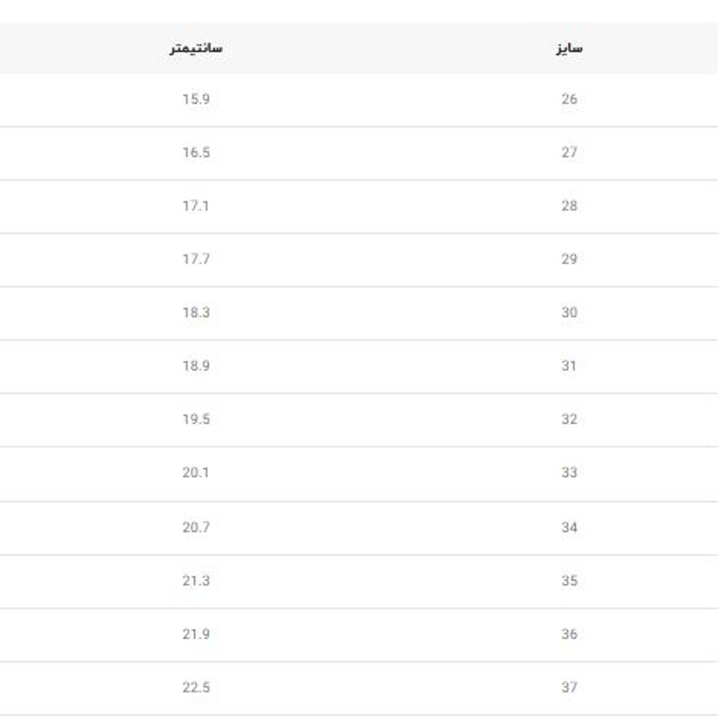Select size 28 cell
Viewport: 728px width, 728px height.
[569, 206]
